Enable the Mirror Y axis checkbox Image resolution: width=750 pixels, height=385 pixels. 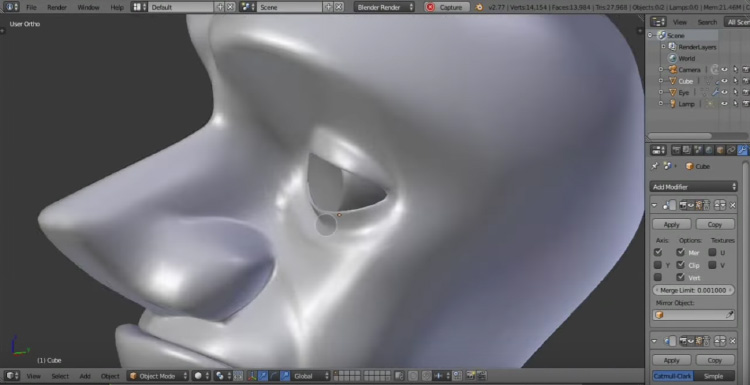658,265
